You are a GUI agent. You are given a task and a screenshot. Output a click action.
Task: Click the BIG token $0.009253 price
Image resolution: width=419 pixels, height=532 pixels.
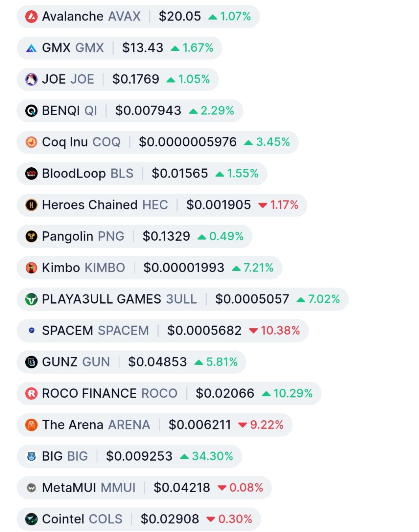coord(139,456)
